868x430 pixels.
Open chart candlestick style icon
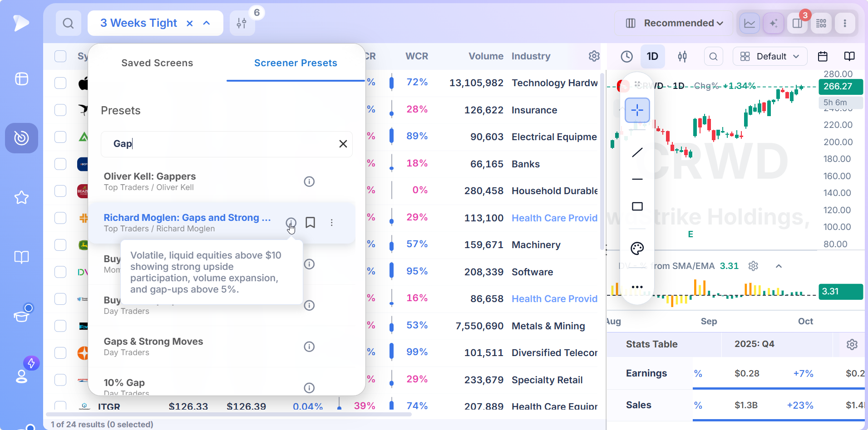[682, 56]
